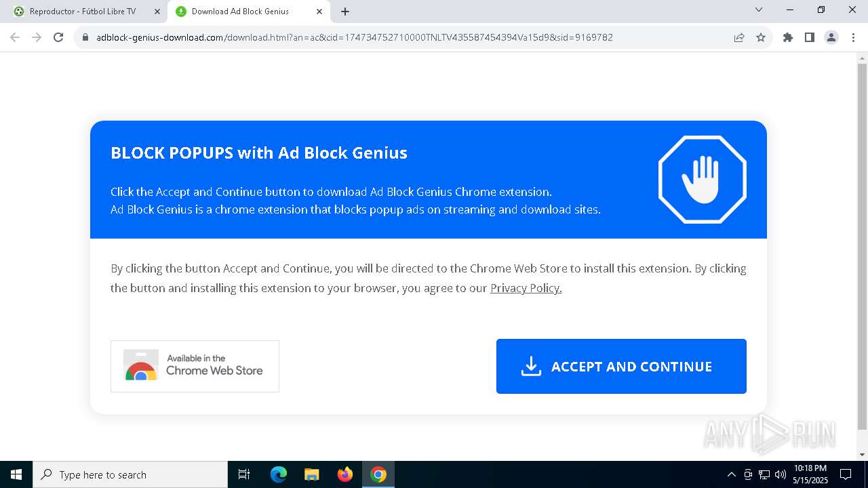The width and height of the screenshot is (868, 488).
Task: Expand the tab search dropdown
Action: pos(759,10)
